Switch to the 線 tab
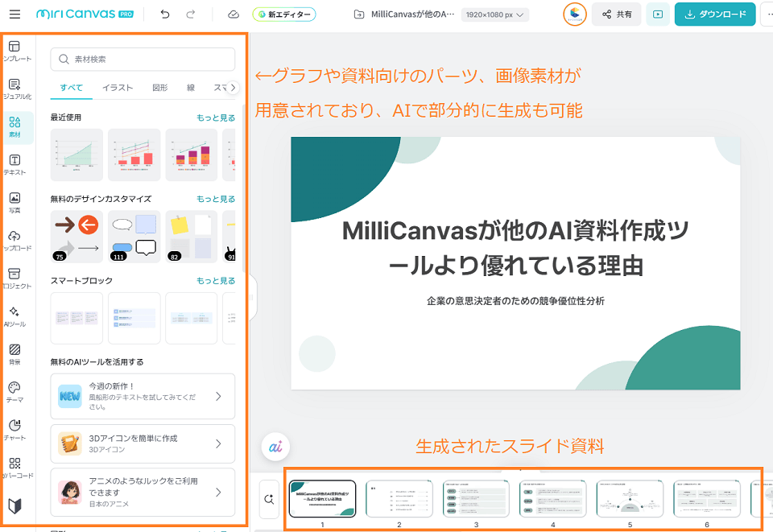Viewport: 773px width, 532px height. pos(191,88)
